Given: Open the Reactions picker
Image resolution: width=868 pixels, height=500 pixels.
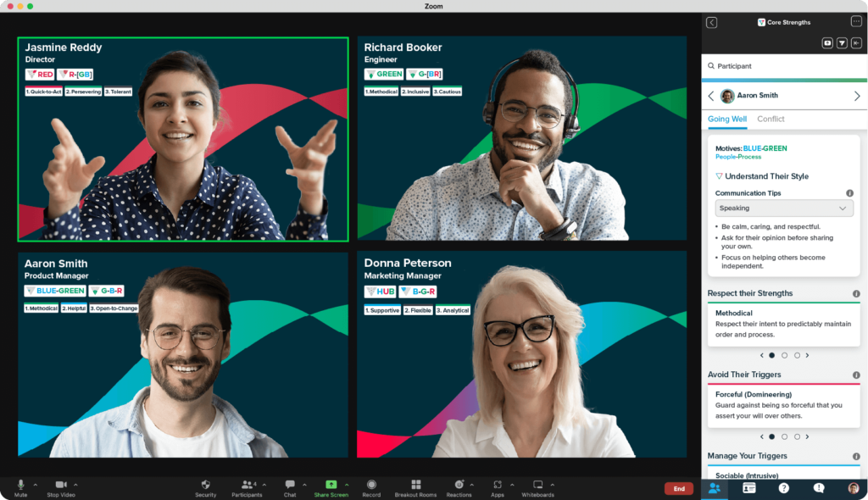Looking at the screenshot, I should [x=459, y=488].
